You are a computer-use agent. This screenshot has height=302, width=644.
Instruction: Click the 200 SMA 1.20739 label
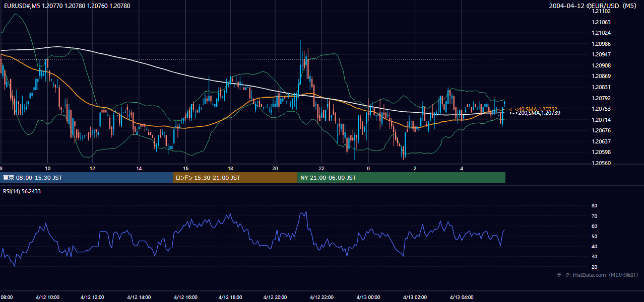tap(534, 113)
